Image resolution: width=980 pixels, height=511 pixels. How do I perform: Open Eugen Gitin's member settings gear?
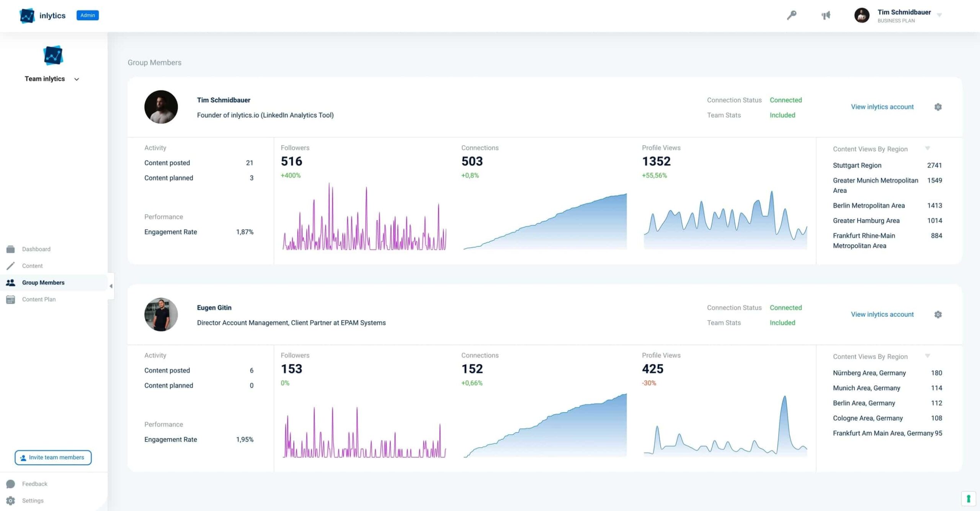[938, 314]
